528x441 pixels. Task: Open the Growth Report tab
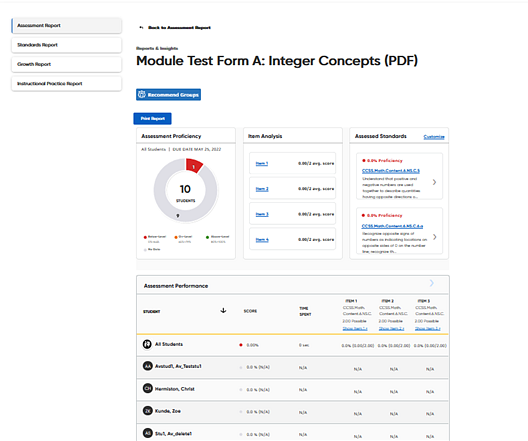[x=67, y=64]
